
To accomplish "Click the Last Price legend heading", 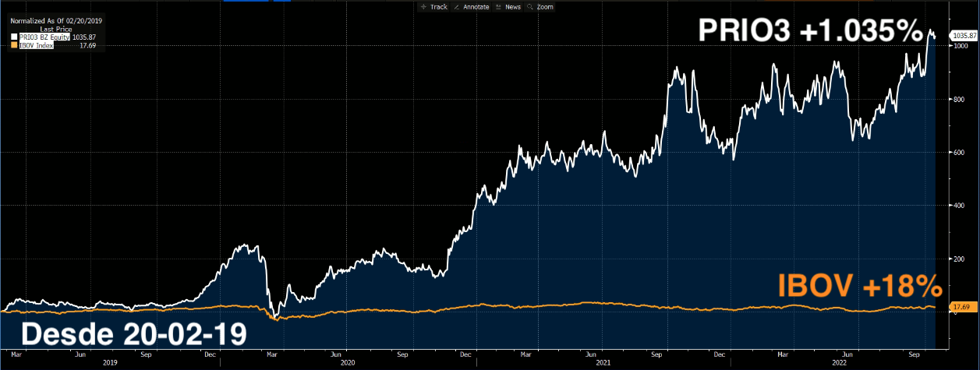I will coord(55,29).
